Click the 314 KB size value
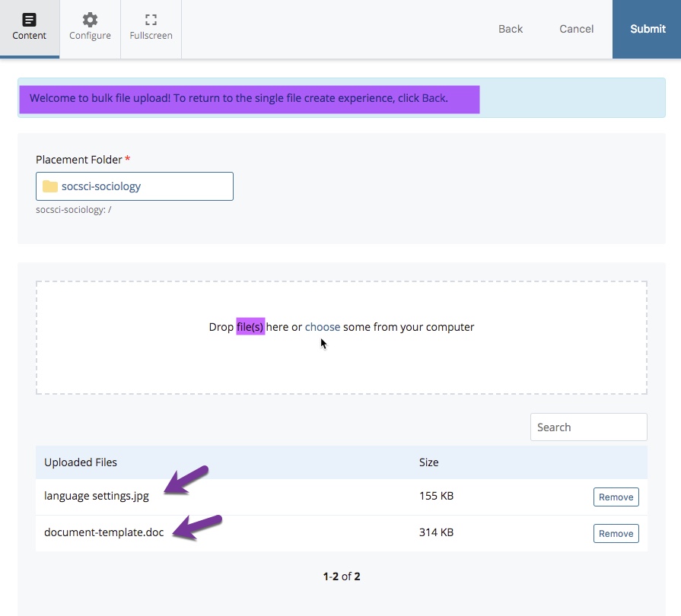The height and width of the screenshot is (616, 681). (436, 532)
